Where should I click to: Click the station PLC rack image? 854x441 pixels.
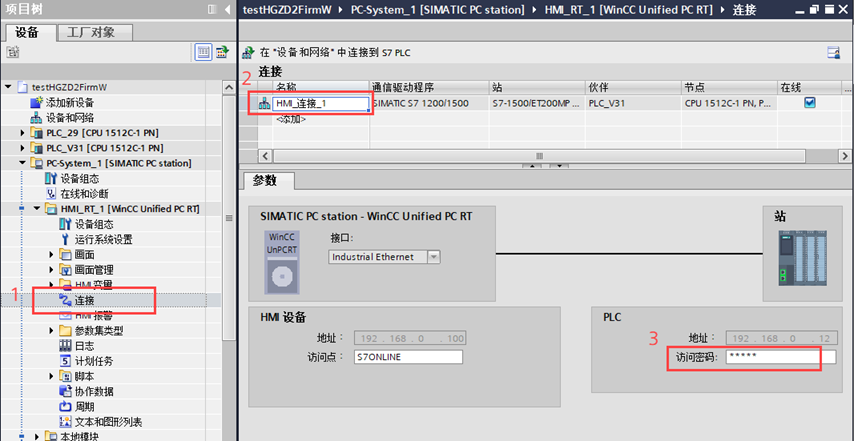point(799,258)
